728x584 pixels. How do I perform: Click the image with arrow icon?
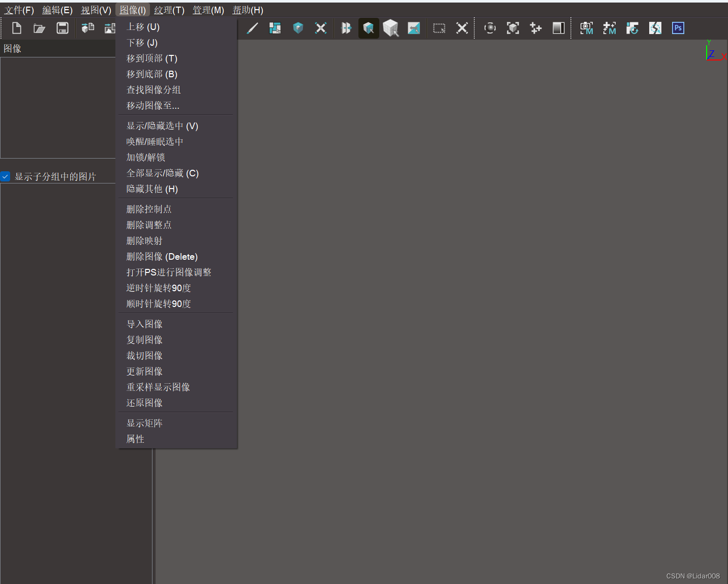coord(414,28)
